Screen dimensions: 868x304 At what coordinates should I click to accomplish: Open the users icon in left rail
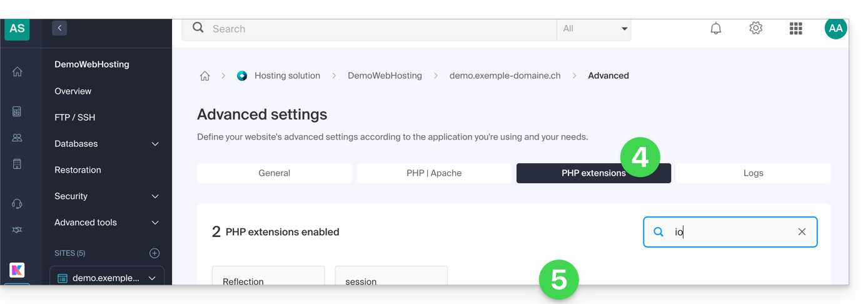[18, 138]
